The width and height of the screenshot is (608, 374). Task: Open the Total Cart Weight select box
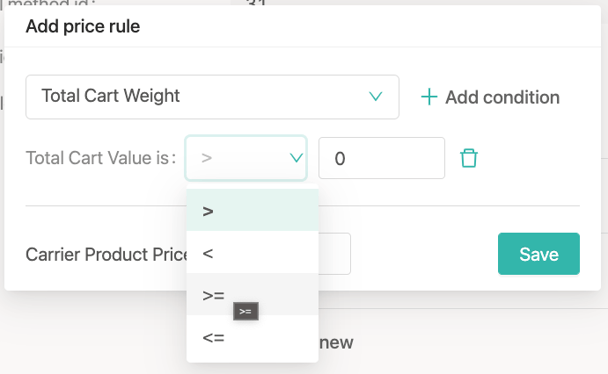pos(212,97)
